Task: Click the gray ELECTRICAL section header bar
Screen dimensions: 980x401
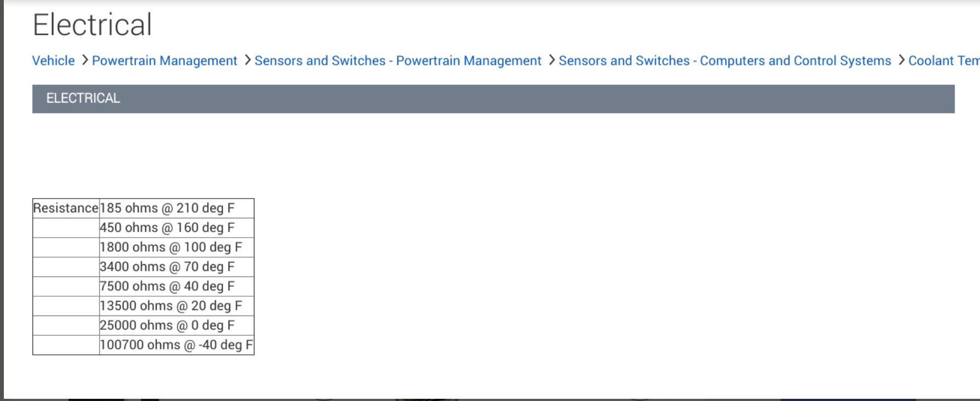Action: coord(493,99)
